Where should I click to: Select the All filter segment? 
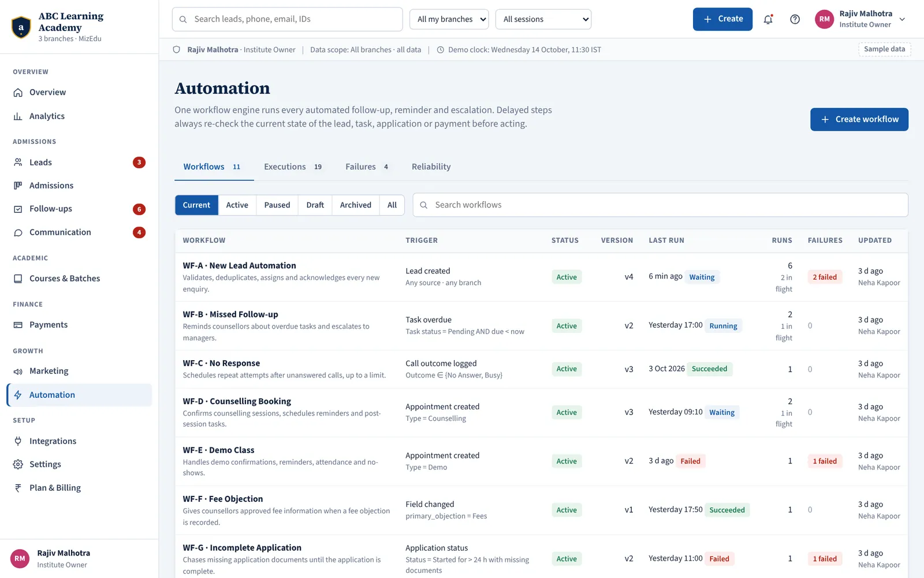click(x=392, y=205)
